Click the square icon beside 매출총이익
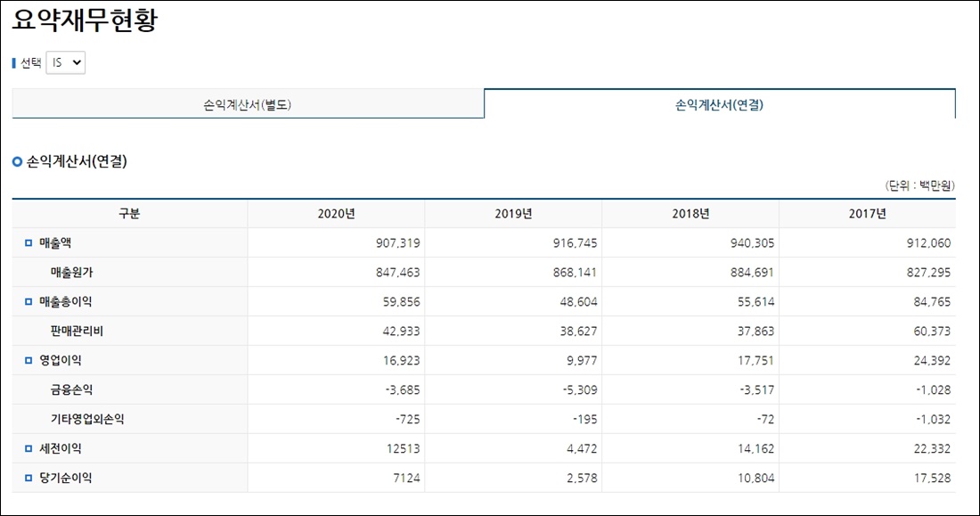Image resolution: width=980 pixels, height=516 pixels. click(x=29, y=301)
